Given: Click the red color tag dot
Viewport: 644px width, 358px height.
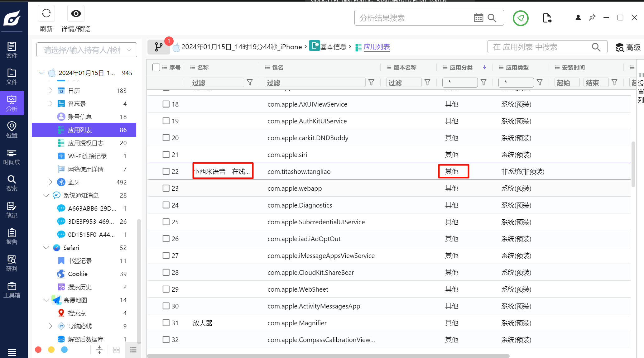Looking at the screenshot, I should [x=38, y=350].
